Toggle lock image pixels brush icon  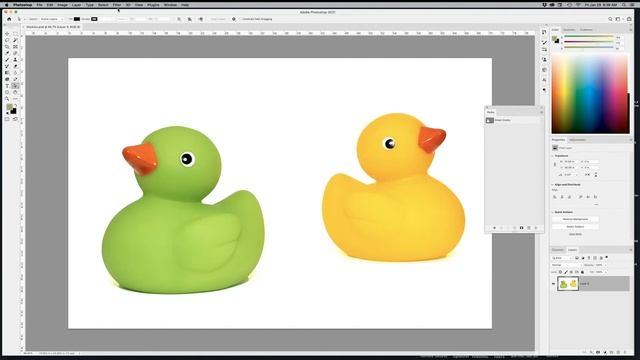click(566, 272)
